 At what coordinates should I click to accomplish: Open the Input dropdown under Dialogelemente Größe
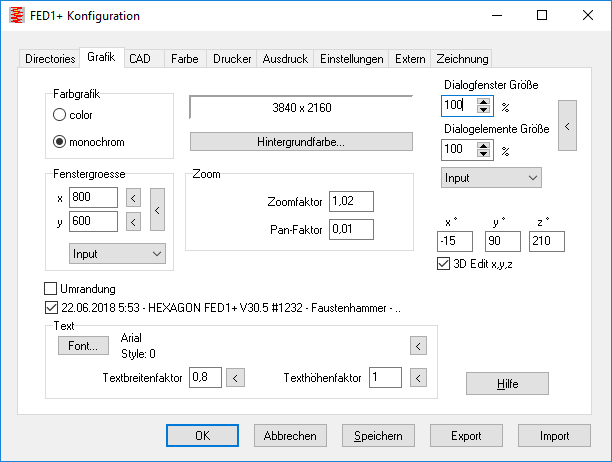[491, 177]
